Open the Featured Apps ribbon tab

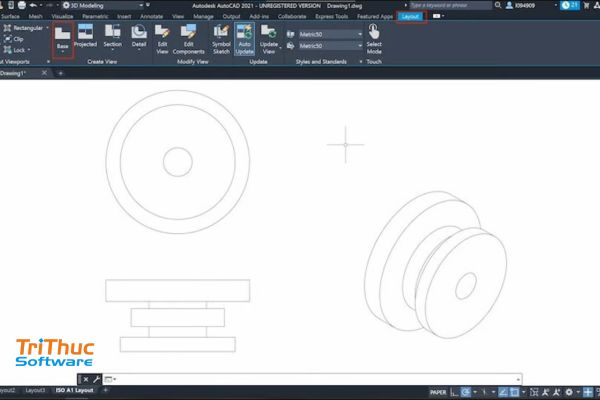coord(375,16)
